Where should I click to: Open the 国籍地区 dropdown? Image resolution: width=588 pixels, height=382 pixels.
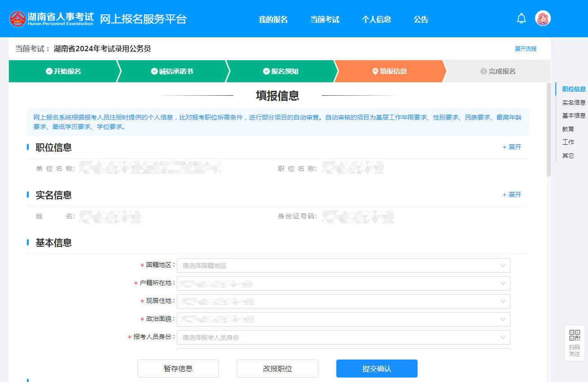point(344,266)
